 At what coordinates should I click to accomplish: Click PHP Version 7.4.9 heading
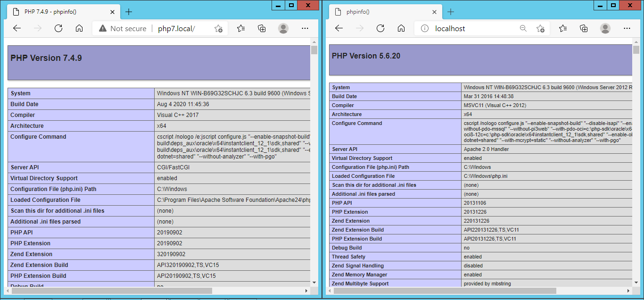point(46,58)
